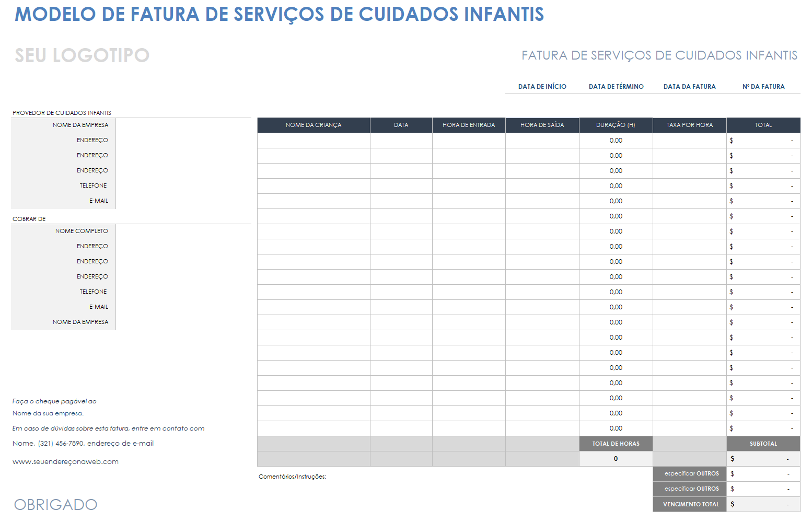Click the VENCIMENTO TOTAL label

coord(690,504)
